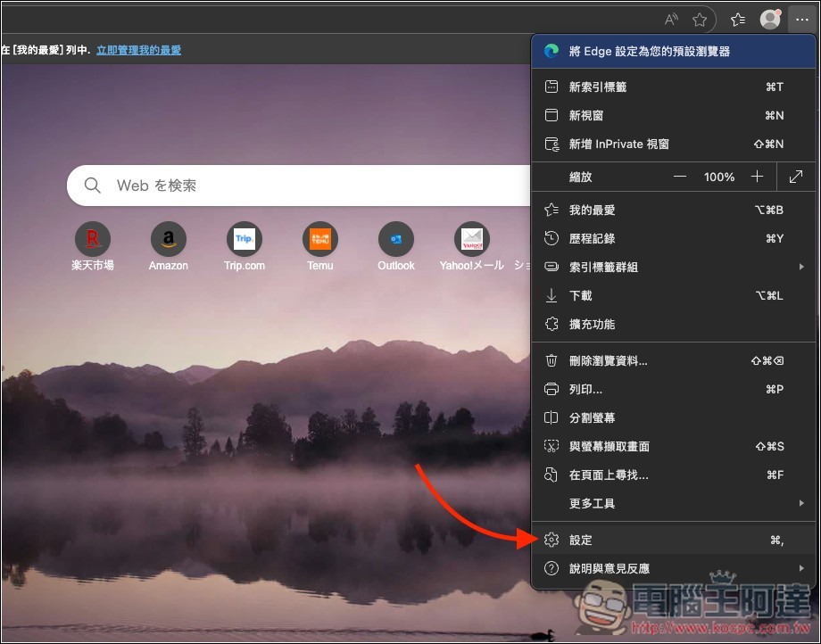Open 楽天市場 shortcut tile
Image resolution: width=821 pixels, height=644 pixels.
(93, 246)
